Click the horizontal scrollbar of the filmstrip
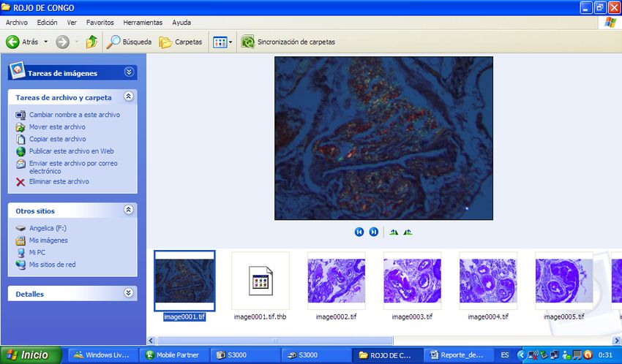Viewport: 622px width, 364px height. (439, 340)
